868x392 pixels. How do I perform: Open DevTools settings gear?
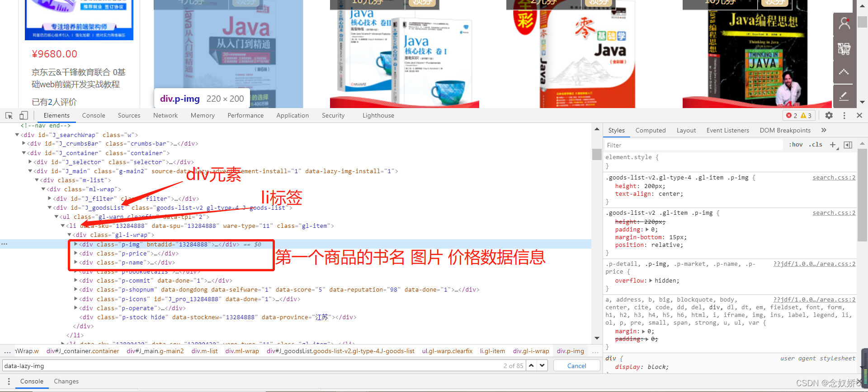[829, 115]
